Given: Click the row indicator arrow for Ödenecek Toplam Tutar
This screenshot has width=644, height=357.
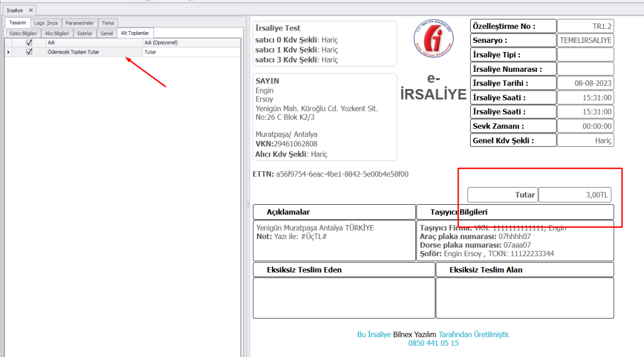Looking at the screenshot, I should click(x=8, y=52).
